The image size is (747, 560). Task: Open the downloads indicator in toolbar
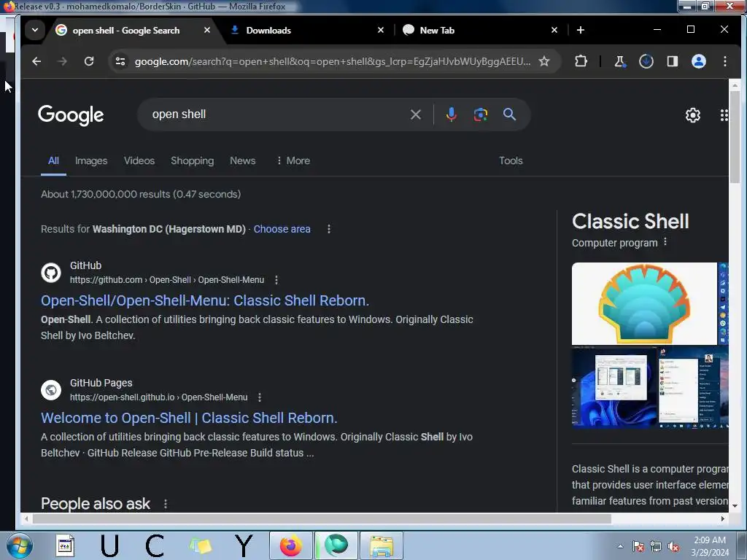coord(646,61)
